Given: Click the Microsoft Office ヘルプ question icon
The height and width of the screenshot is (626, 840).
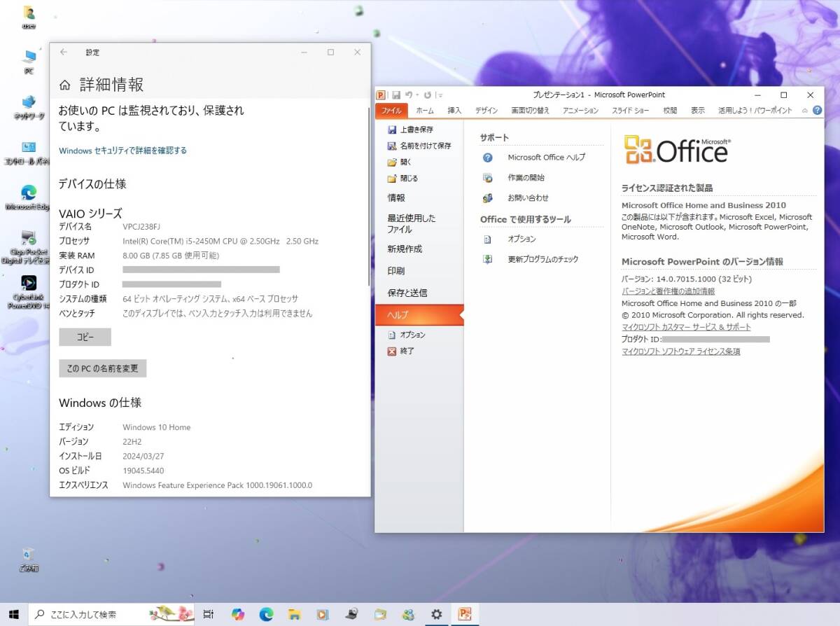Looking at the screenshot, I should [488, 158].
